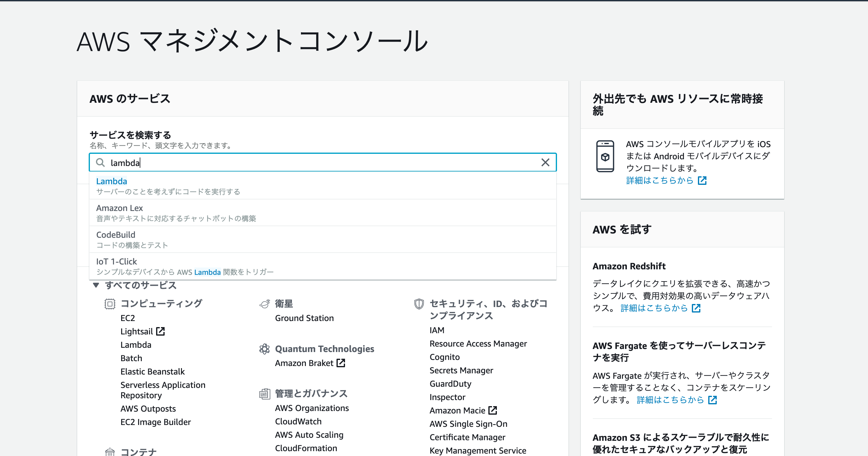Click the Quantum Technologies category heading
868x456 pixels.
[324, 349]
